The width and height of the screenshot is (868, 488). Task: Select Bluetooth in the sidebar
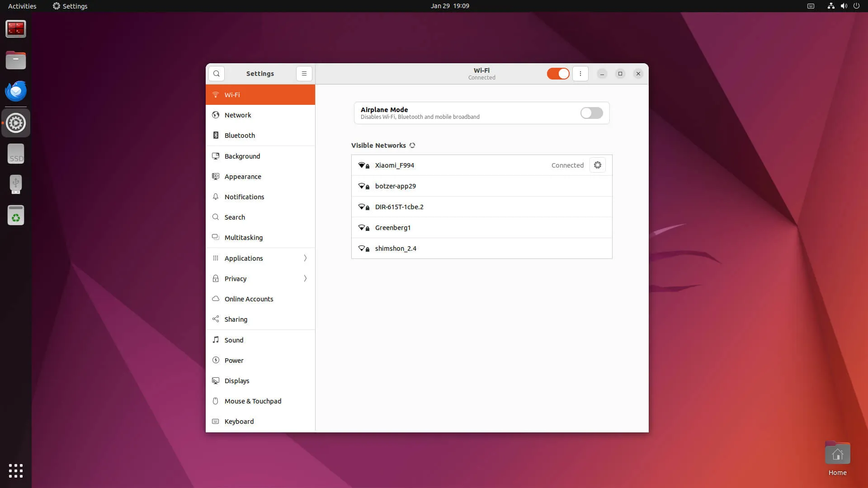(240, 136)
